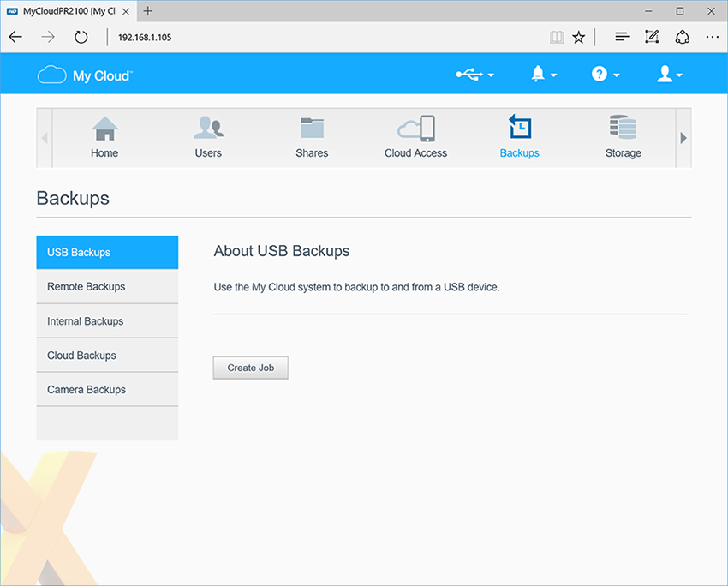Open the Cloud Access icon
728x586 pixels.
click(x=416, y=129)
